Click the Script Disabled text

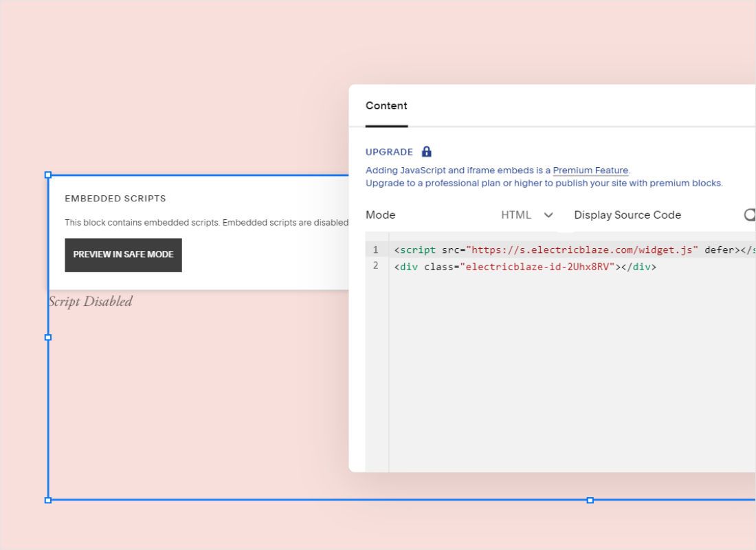(91, 302)
